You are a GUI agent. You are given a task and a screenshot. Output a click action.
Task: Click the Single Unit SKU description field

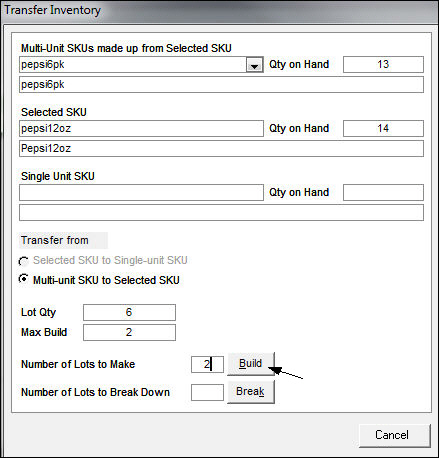(221, 212)
